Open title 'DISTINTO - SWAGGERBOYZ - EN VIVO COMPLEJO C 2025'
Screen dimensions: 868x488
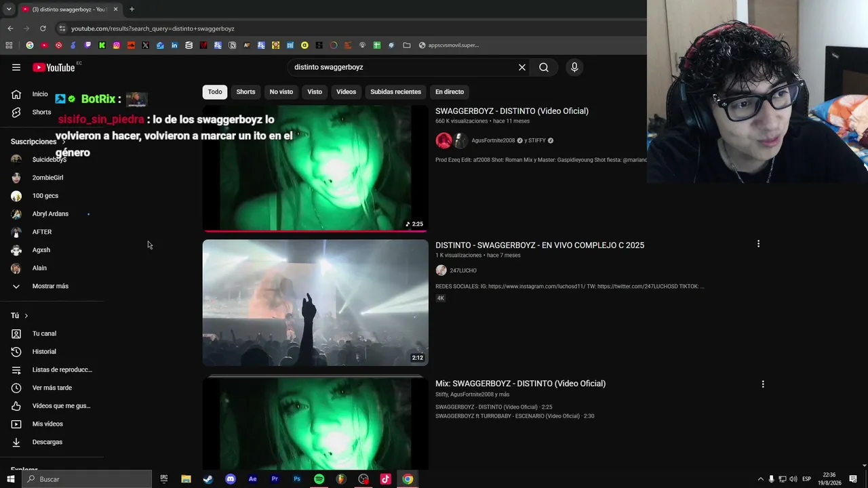coord(540,245)
